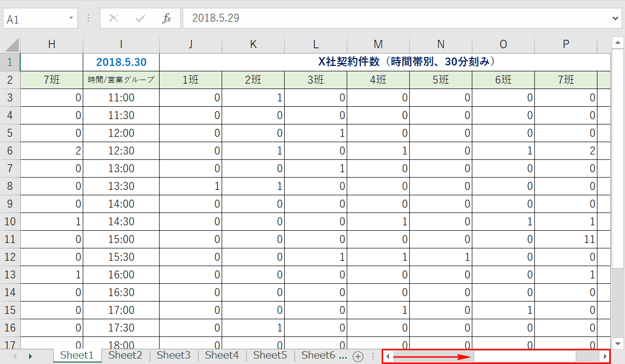The height and width of the screenshot is (364, 625).
Task: Open the Name Box dropdown arrow
Action: click(x=71, y=18)
